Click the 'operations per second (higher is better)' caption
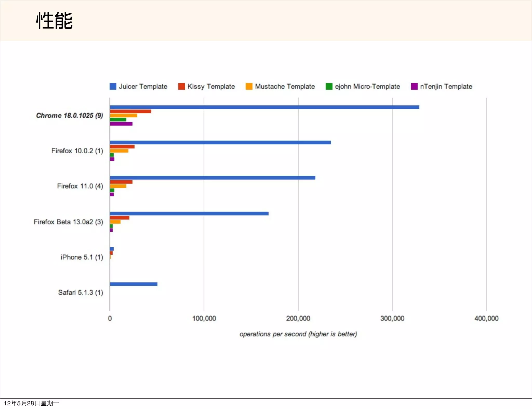532x409 pixels. 298,334
